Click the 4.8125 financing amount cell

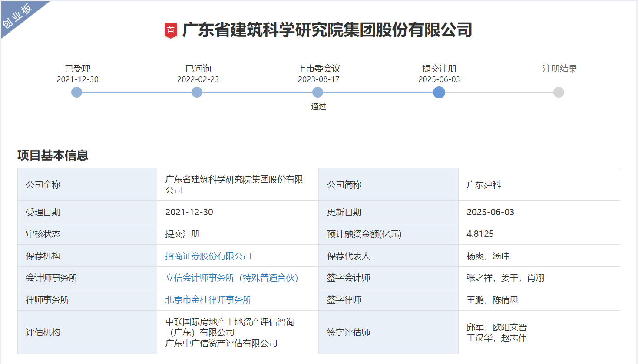click(480, 234)
